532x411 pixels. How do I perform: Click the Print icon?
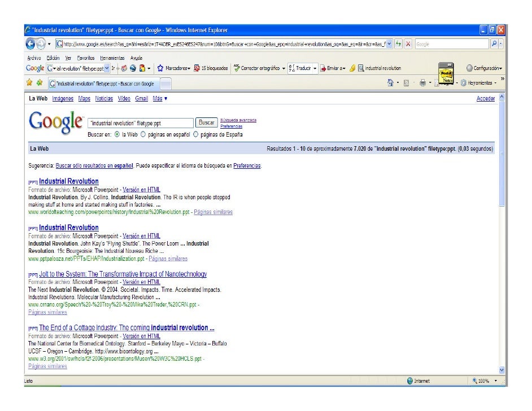click(422, 83)
